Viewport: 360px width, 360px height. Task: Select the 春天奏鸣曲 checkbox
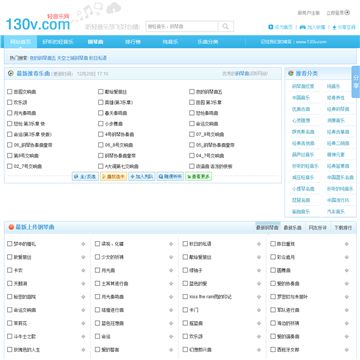tap(101, 113)
